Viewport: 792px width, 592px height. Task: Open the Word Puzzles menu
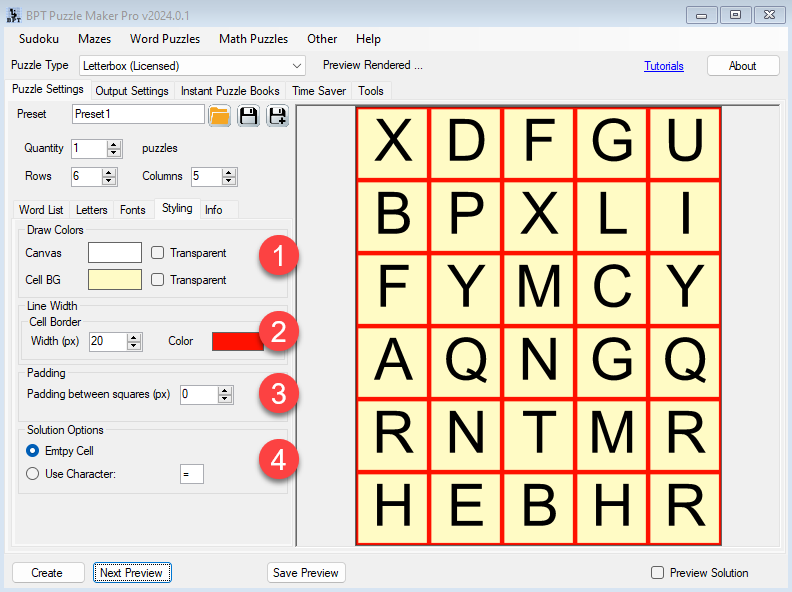[165, 39]
